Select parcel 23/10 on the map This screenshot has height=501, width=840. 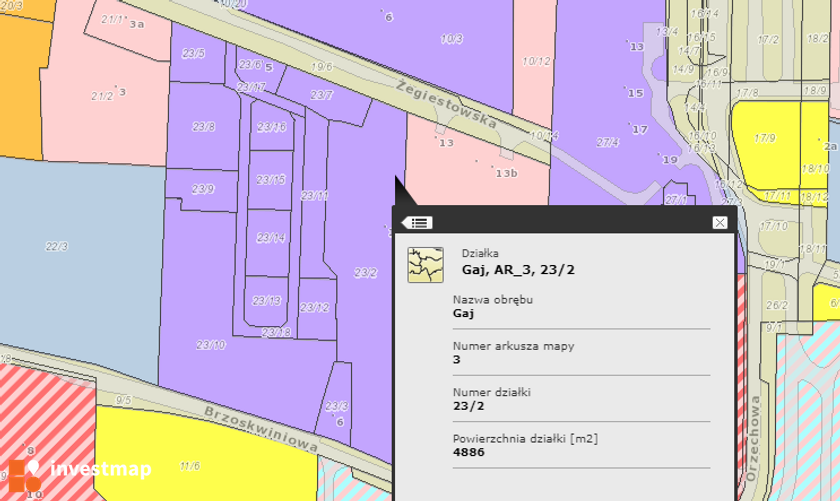click(x=211, y=345)
